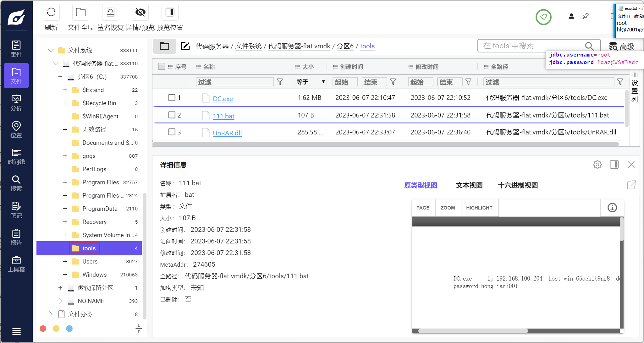Toggle the select-all checkbox in header
Image resolution: width=644 pixels, height=343 pixels.
pos(162,67)
